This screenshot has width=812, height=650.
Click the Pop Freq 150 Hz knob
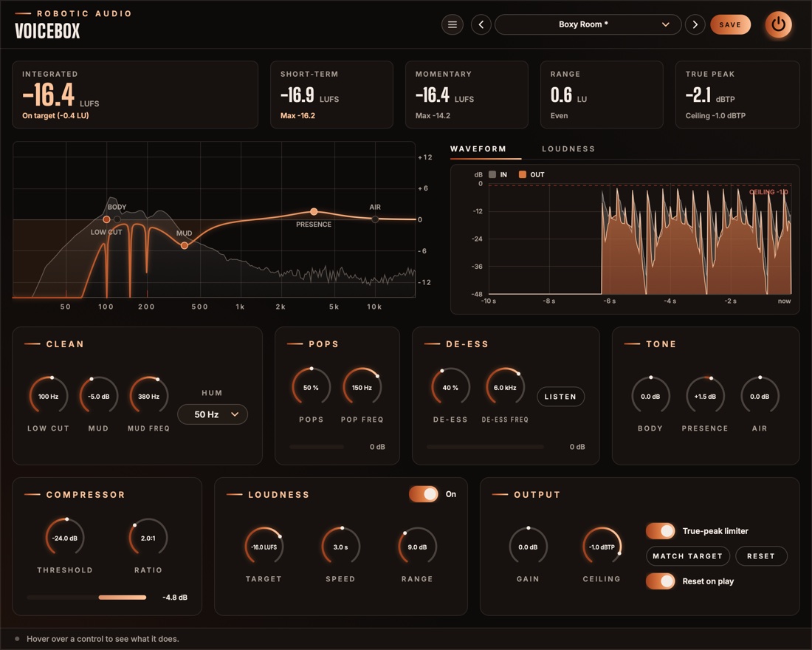pyautogui.click(x=362, y=388)
